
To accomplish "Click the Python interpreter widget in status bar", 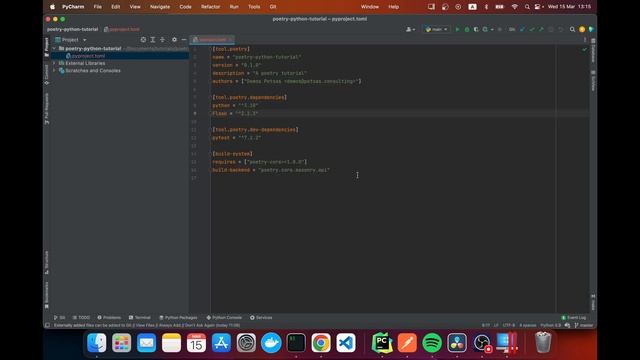I will tap(551, 325).
